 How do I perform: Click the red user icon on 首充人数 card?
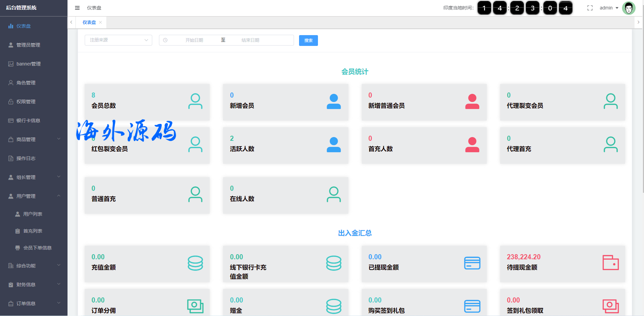pos(472,144)
